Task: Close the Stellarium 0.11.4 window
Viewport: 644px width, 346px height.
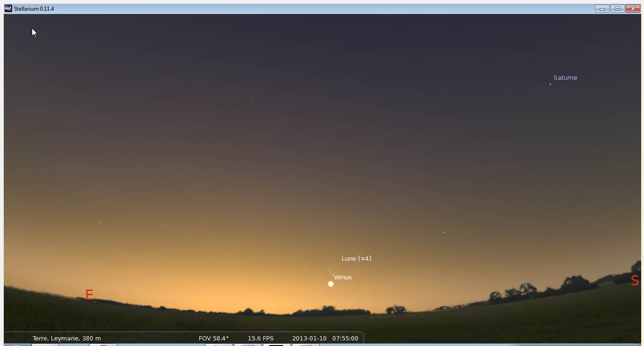Action: [x=633, y=8]
